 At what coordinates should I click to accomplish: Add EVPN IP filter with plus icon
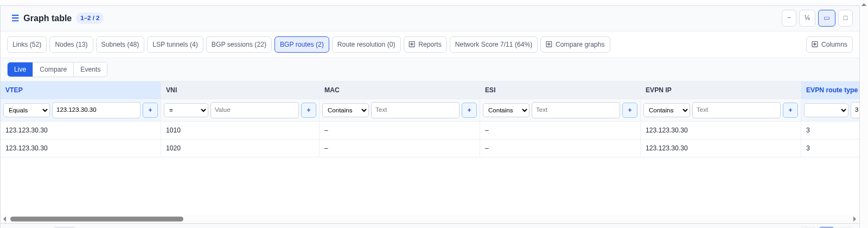click(790, 110)
